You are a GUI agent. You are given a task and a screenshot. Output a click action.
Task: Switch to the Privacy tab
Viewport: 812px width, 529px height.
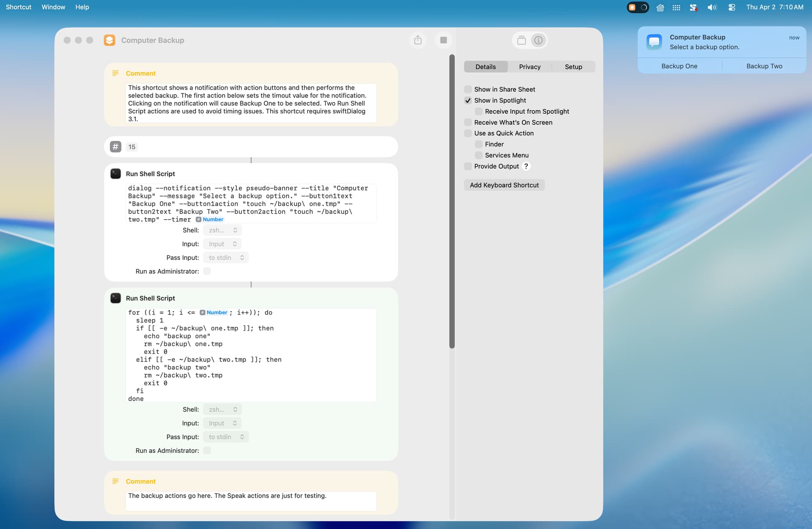(x=529, y=67)
